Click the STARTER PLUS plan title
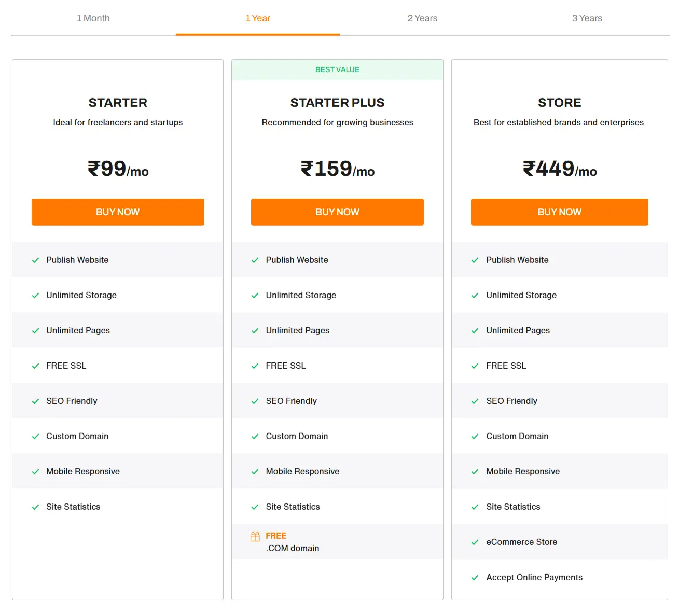This screenshot has height=616, width=679. click(x=337, y=102)
